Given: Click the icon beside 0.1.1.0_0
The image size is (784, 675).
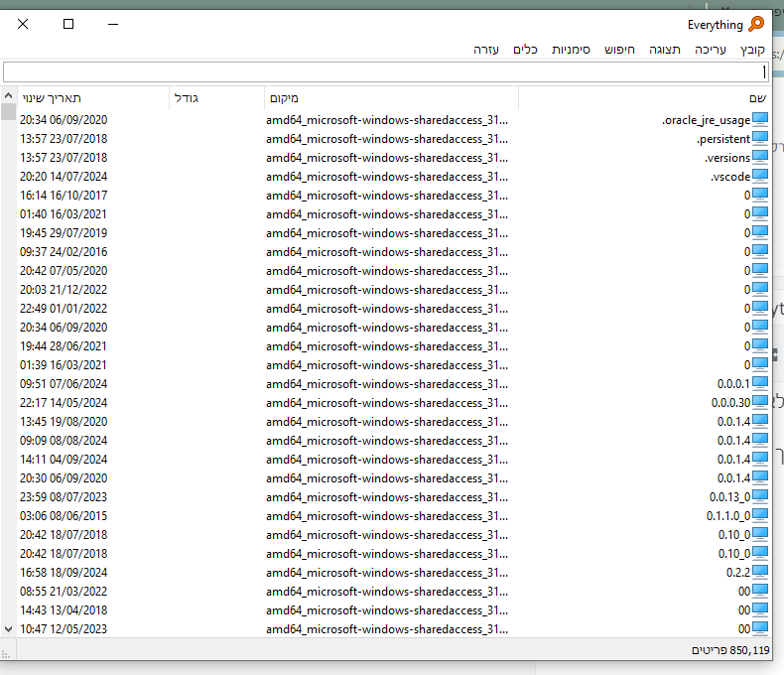Looking at the screenshot, I should pos(760,515).
